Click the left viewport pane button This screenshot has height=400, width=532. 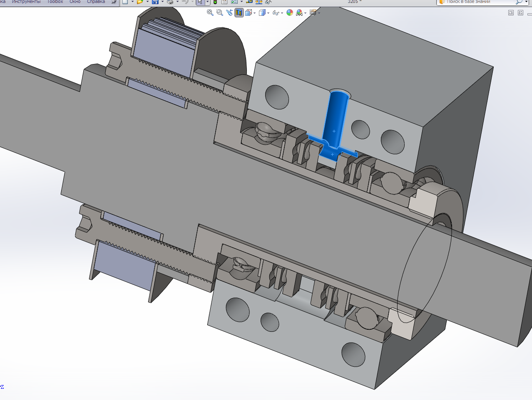511,13
